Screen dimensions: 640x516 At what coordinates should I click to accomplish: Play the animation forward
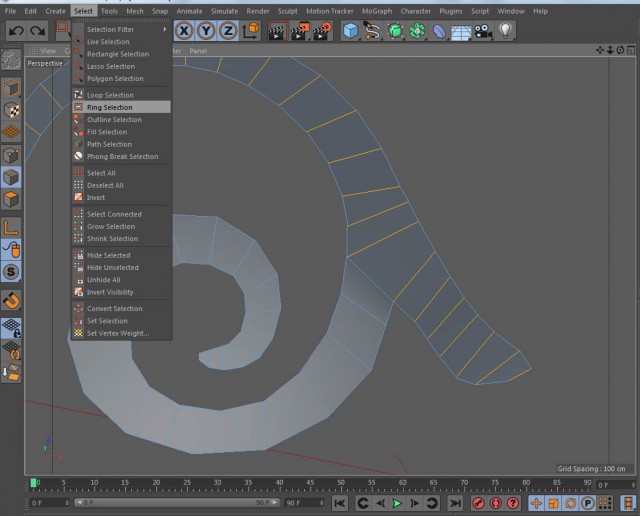tap(397, 503)
